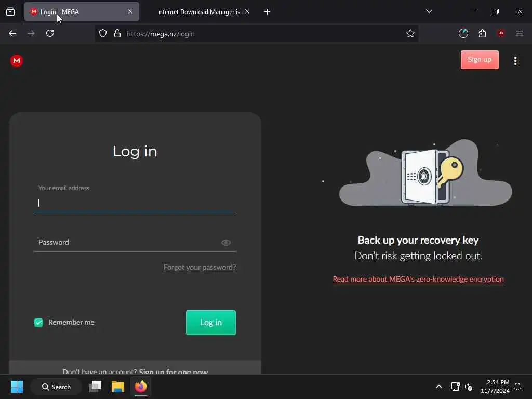Click the Sign up button
Viewport: 532px width, 399px height.
(480, 60)
